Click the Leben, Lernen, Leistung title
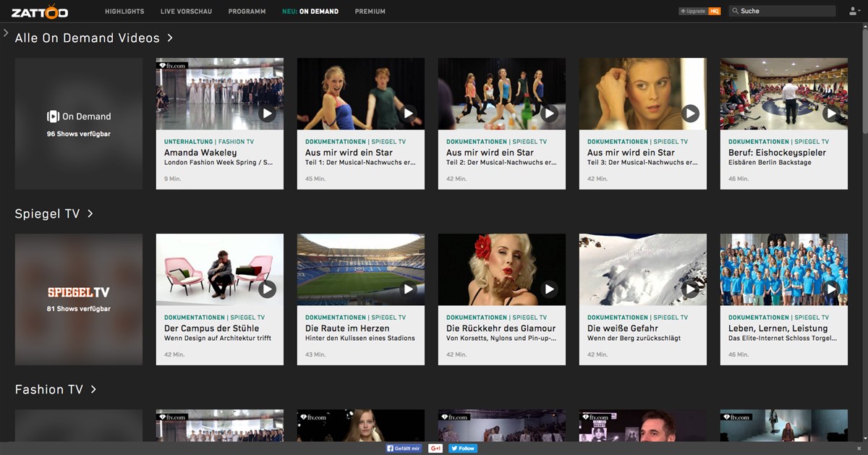The height and width of the screenshot is (455, 868). pos(778,328)
